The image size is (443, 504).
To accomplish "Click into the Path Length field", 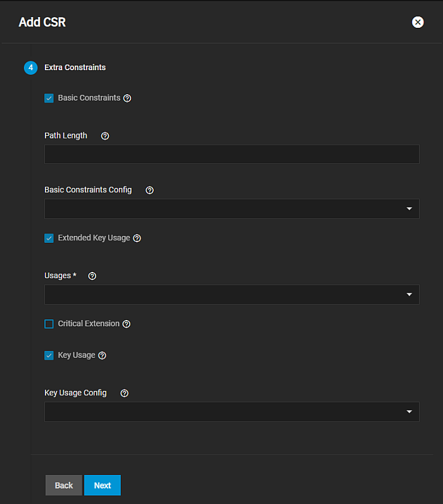I will coord(232,154).
